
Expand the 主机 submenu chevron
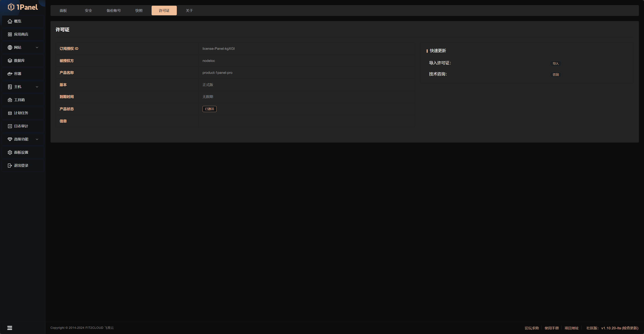(x=37, y=87)
